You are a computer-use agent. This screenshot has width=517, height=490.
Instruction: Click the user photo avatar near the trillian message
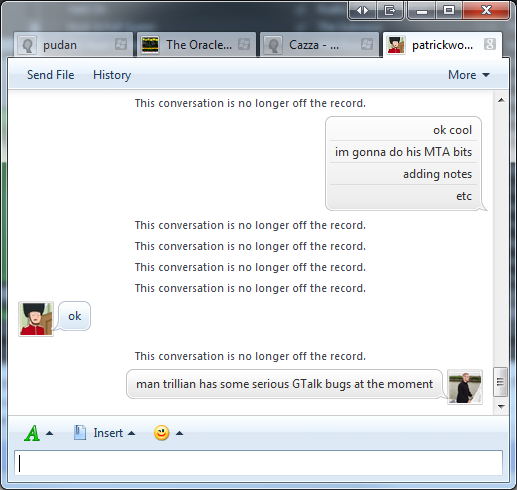click(x=465, y=387)
